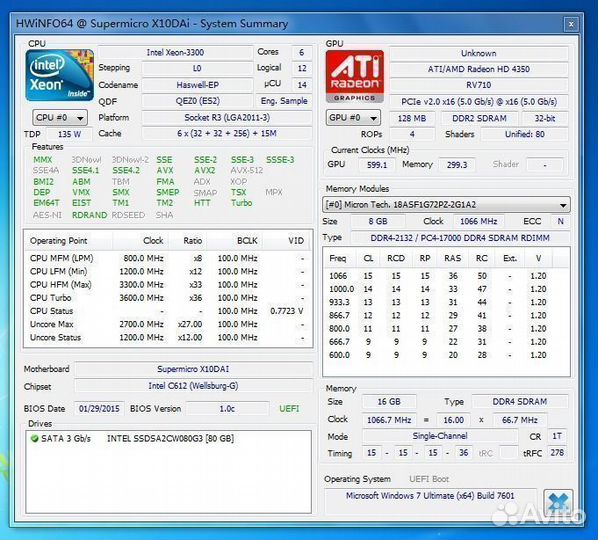
Task: Select the 800.0 frequency timing row
Action: (x=446, y=329)
